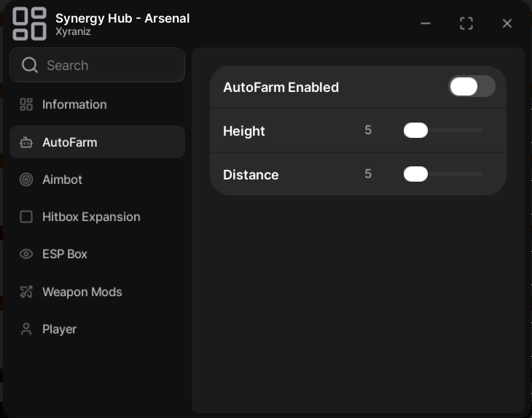This screenshot has height=418, width=532.
Task: Click the Xyraniz subtitle text
Action: pos(73,31)
